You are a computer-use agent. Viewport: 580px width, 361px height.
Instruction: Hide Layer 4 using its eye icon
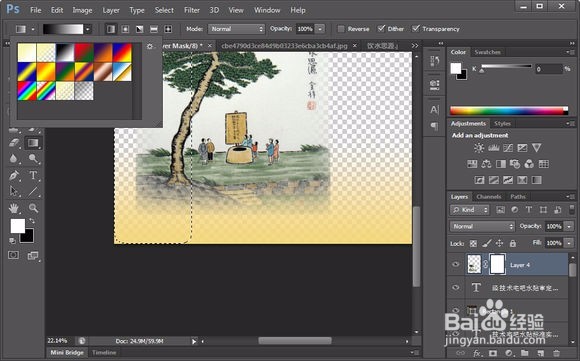point(456,264)
